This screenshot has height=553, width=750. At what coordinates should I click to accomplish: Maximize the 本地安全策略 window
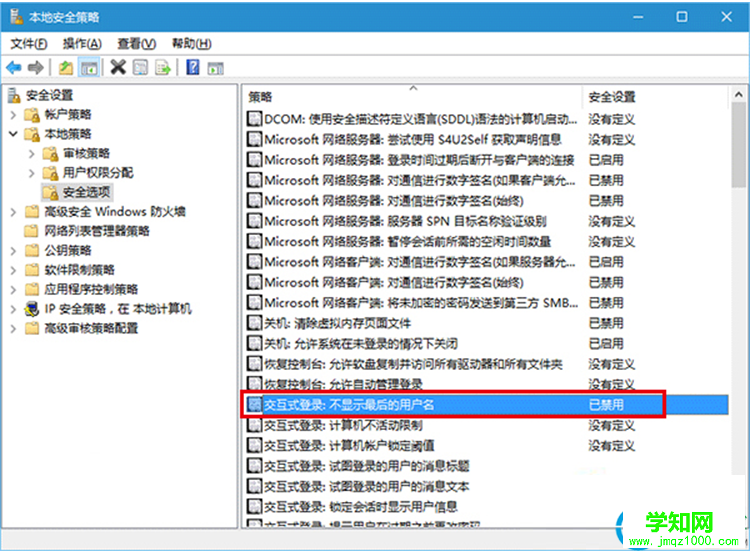point(682,17)
